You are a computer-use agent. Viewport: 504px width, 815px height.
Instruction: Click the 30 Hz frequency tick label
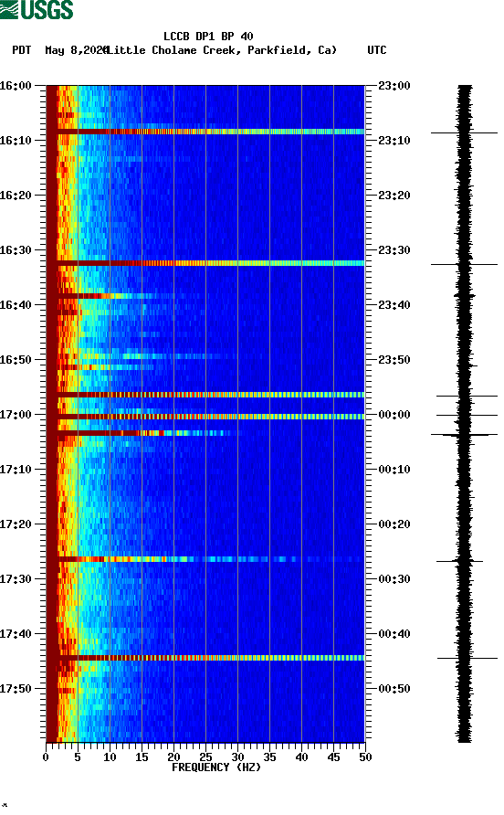pos(237,757)
